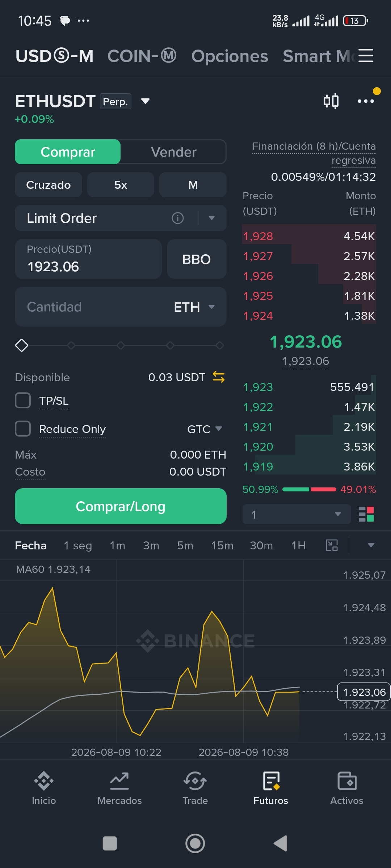Open the Mercados tab in bottom bar

(119, 788)
